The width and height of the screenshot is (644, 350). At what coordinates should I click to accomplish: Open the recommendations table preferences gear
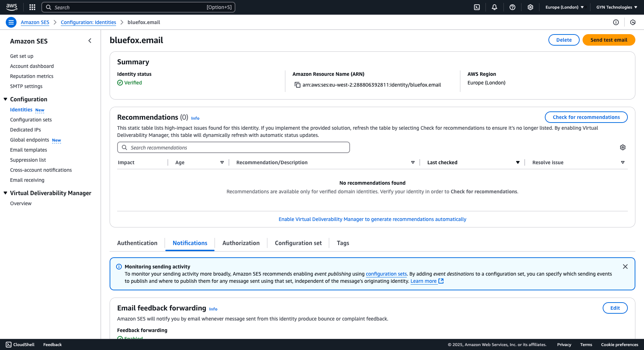623,147
